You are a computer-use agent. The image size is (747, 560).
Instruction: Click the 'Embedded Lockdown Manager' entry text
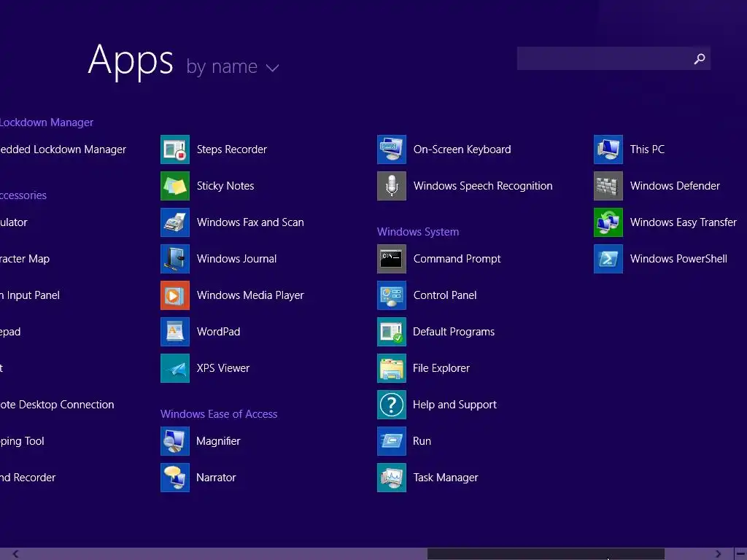[63, 149]
